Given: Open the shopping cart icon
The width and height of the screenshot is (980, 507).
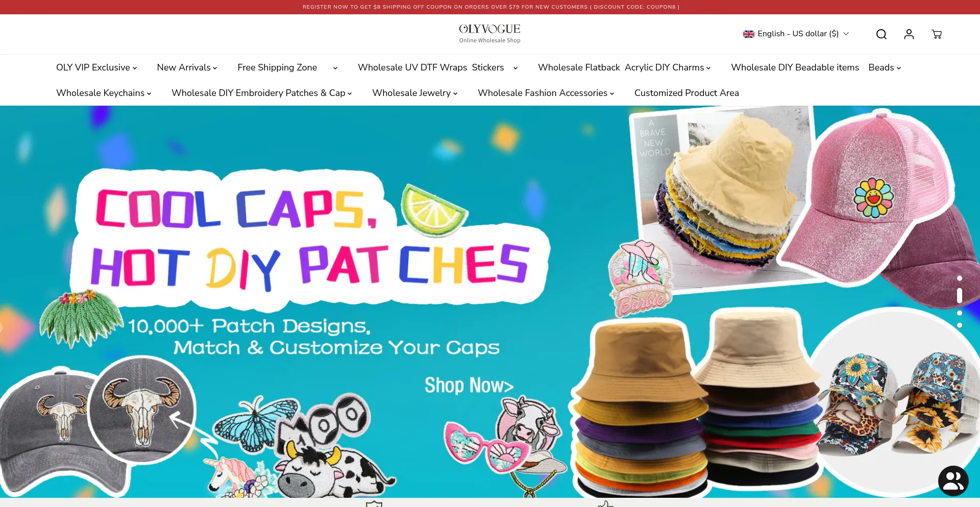Looking at the screenshot, I should tap(937, 34).
